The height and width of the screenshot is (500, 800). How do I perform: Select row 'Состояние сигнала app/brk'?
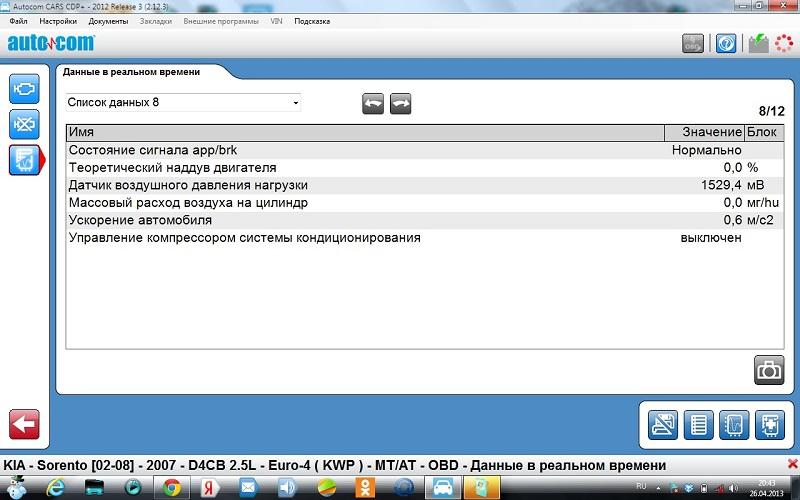(x=425, y=151)
